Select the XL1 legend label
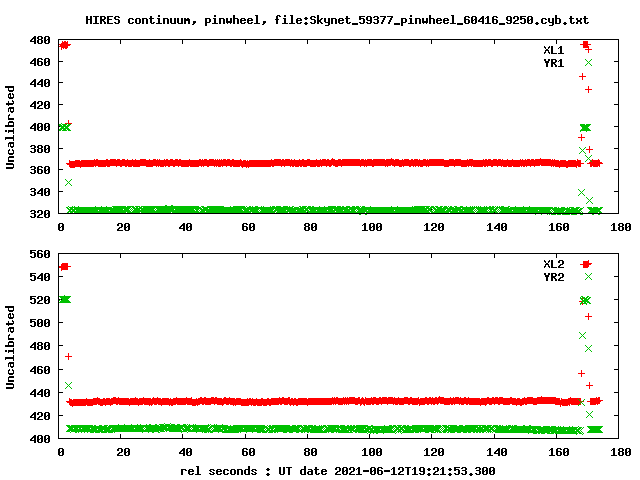This screenshot has height=480, width=640. pos(553,50)
